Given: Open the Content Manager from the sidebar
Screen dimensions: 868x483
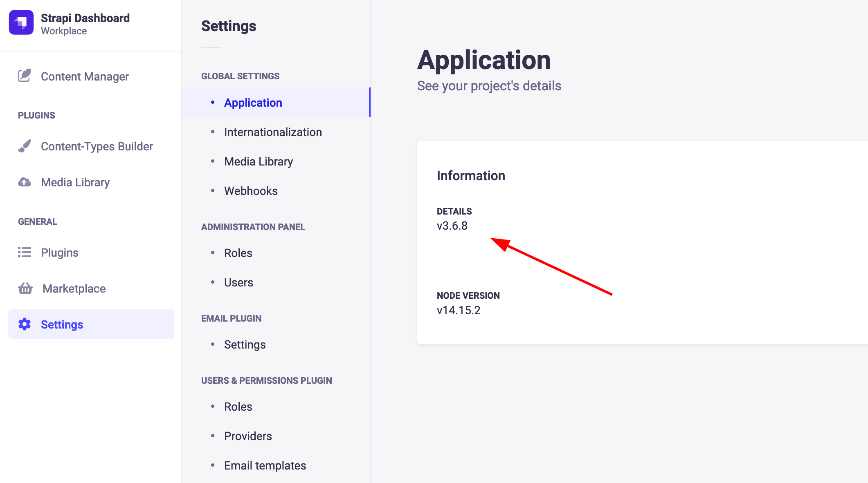Looking at the screenshot, I should coord(85,76).
